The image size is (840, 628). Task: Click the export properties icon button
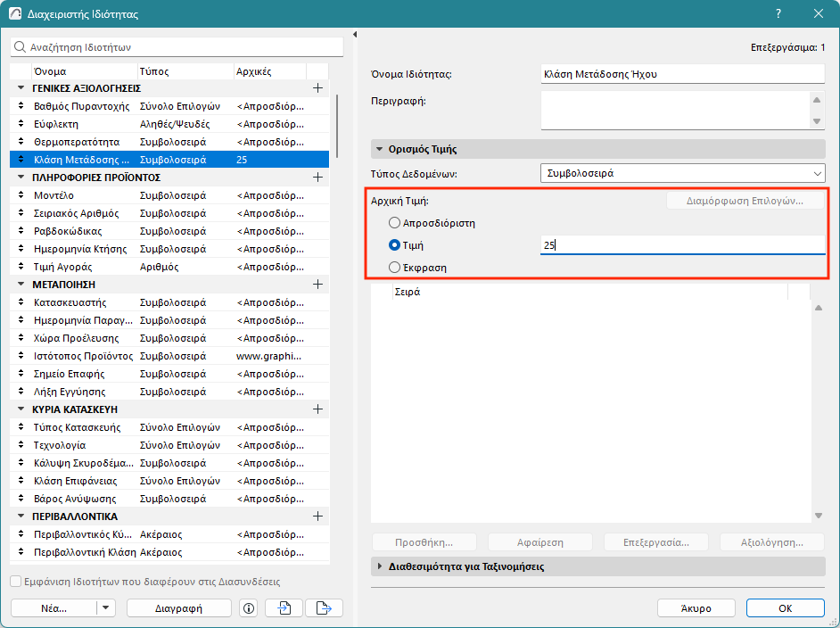324,608
